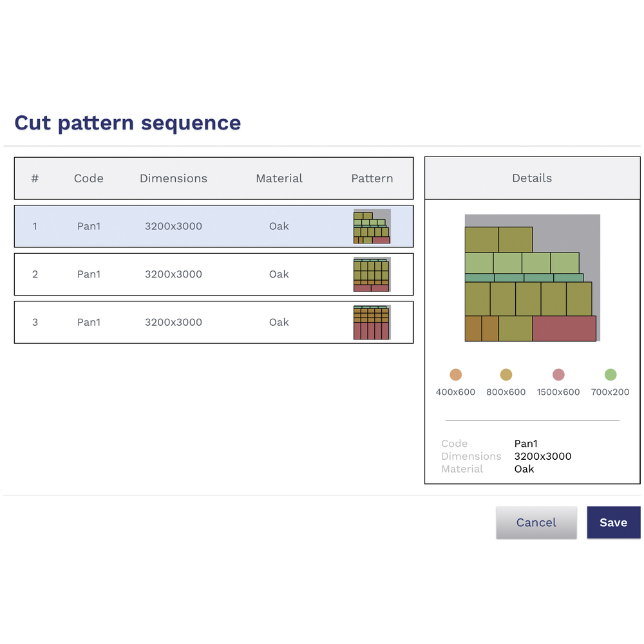Click the Code column header
This screenshot has height=644, width=644.
pyautogui.click(x=88, y=178)
